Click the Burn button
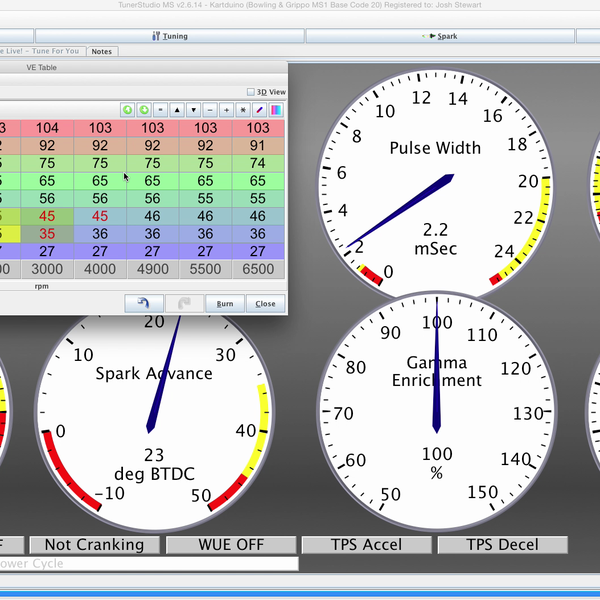600x600 pixels. [x=225, y=303]
